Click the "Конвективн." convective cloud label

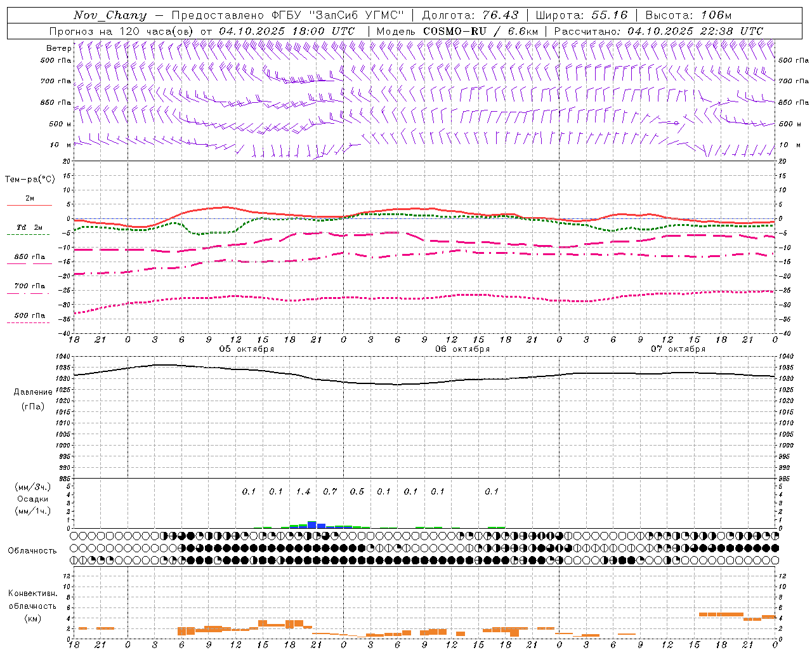pos(33,594)
